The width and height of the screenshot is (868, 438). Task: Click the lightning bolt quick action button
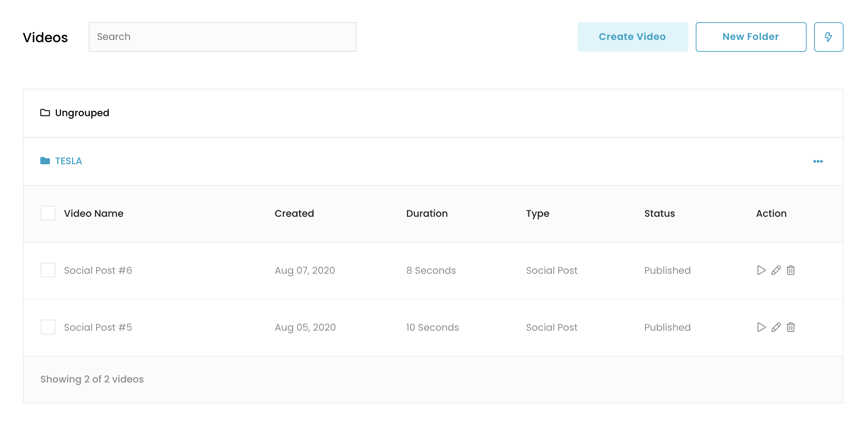tap(828, 37)
